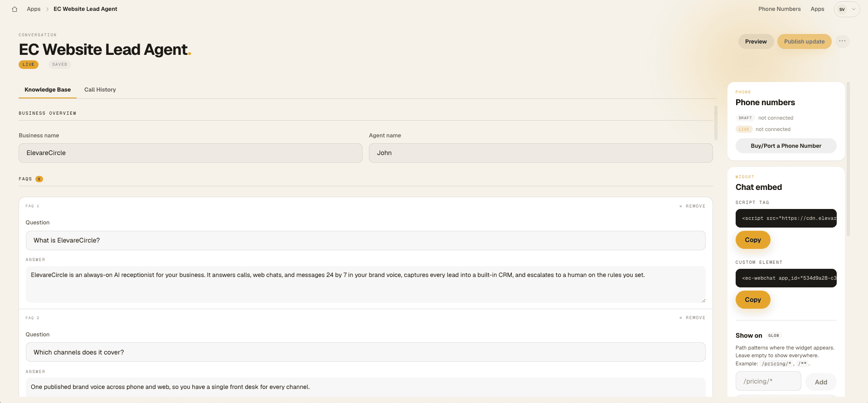Open Apps in the top navigation
Viewport: 868px width, 403px height.
pyautogui.click(x=817, y=9)
